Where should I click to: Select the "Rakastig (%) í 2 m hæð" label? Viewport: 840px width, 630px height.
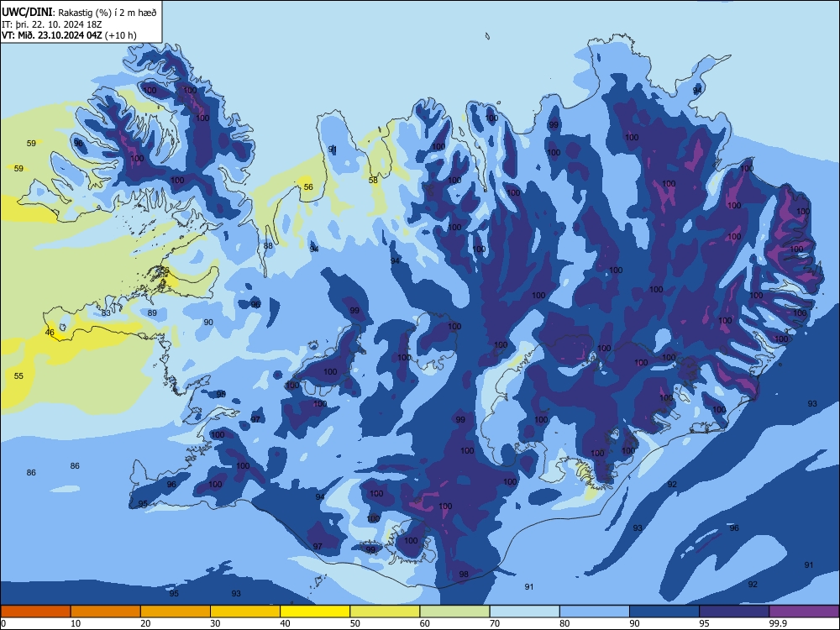pyautogui.click(x=108, y=13)
